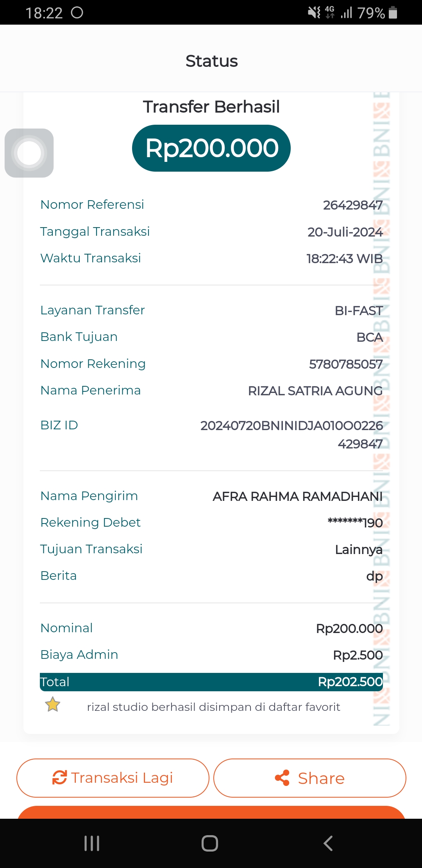The width and height of the screenshot is (422, 868).
Task: Tap the muted sound status icon
Action: point(314,13)
